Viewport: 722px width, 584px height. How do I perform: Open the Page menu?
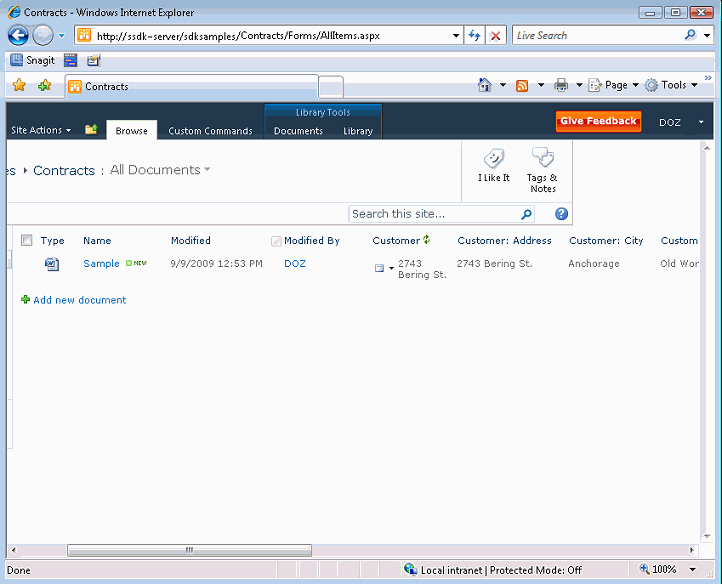[613, 85]
